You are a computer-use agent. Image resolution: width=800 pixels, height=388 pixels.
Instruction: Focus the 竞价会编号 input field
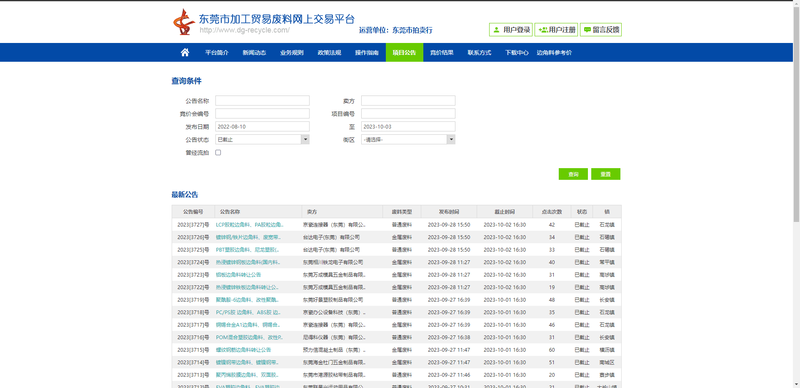tap(262, 113)
